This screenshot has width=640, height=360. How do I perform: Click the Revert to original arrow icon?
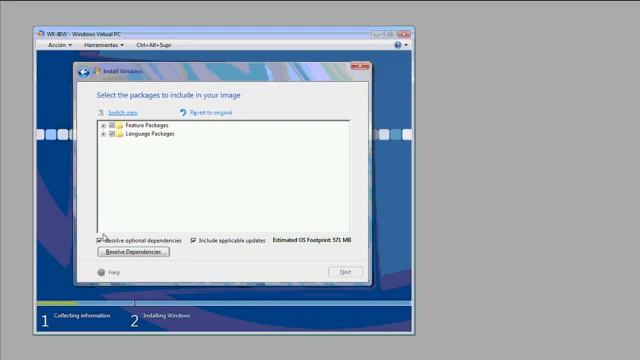coord(183,112)
